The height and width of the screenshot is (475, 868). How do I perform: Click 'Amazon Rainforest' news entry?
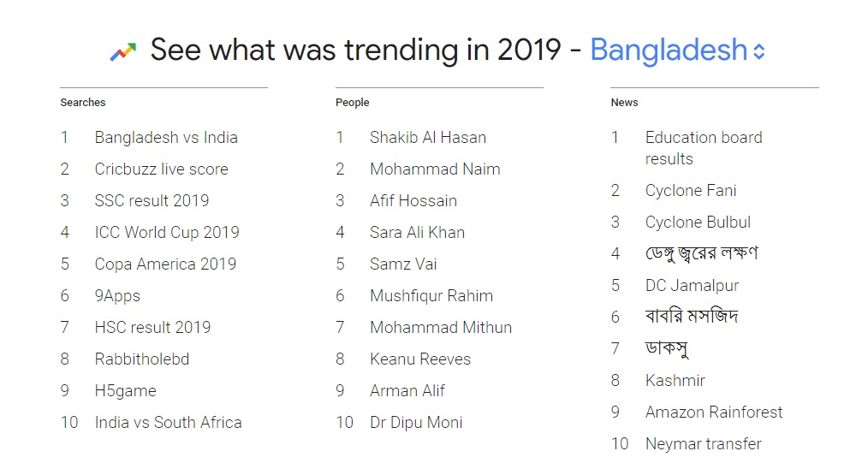pos(714,413)
